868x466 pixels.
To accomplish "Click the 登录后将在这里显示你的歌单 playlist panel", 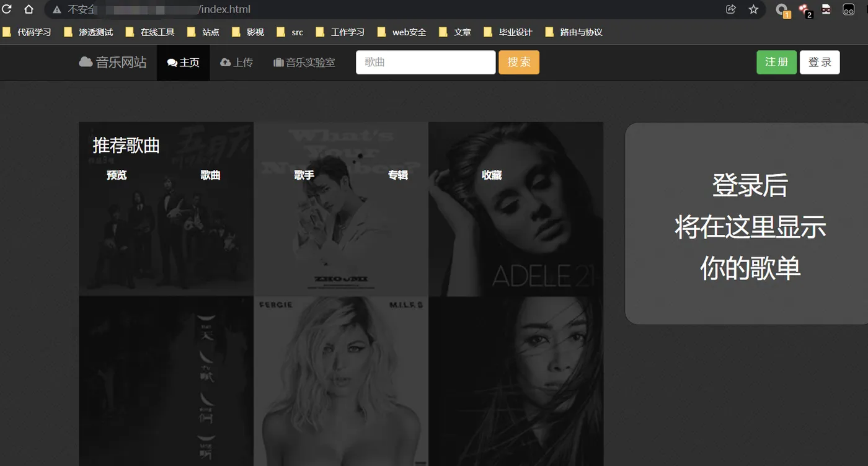I will 746,223.
